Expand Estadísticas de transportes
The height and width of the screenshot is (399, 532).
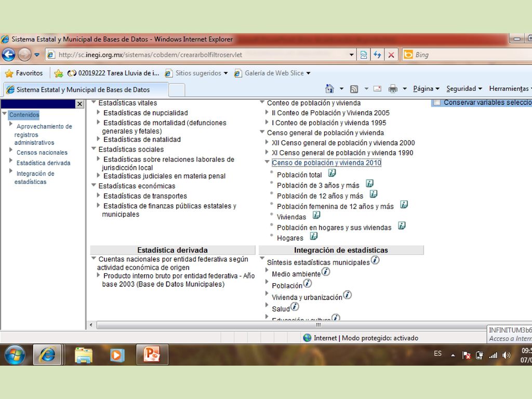pyautogui.click(x=98, y=195)
